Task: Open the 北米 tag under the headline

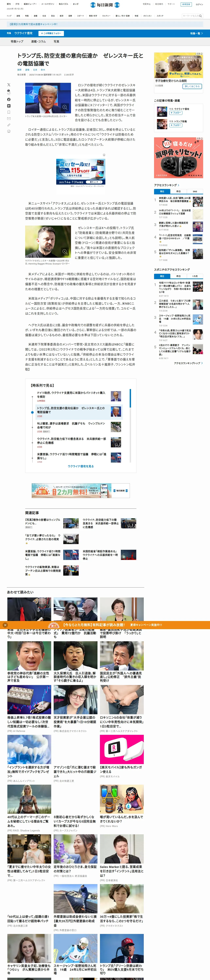Action: [35, 70]
